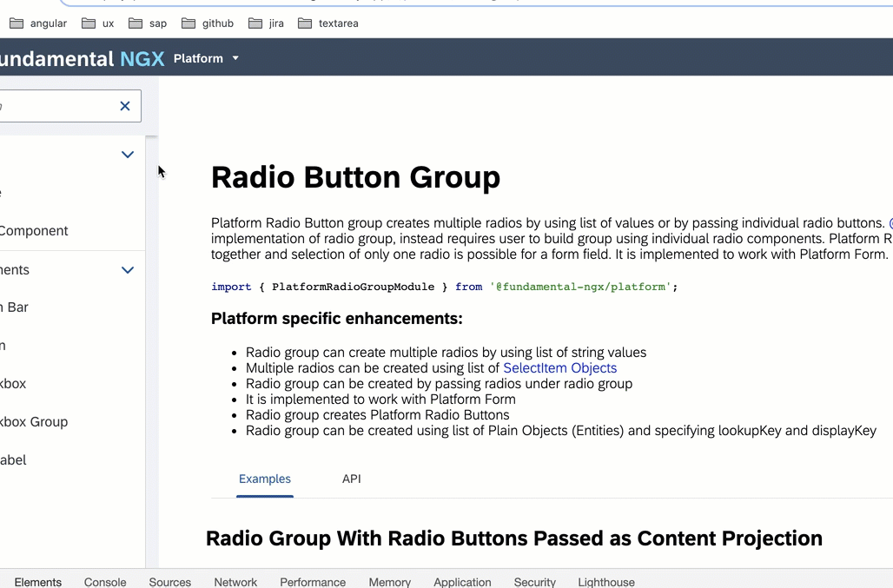Clear the sidebar search with the X icon

[125, 106]
